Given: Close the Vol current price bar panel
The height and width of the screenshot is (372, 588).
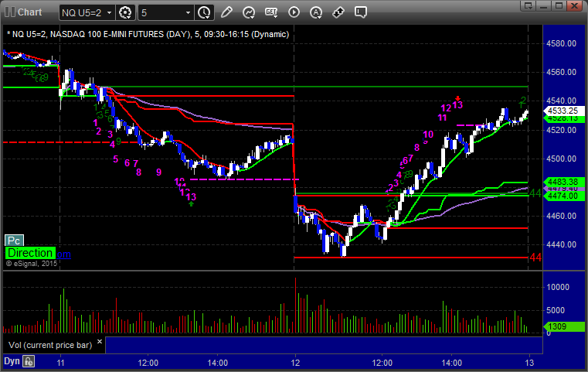Looking at the screenshot, I should pos(100,342).
